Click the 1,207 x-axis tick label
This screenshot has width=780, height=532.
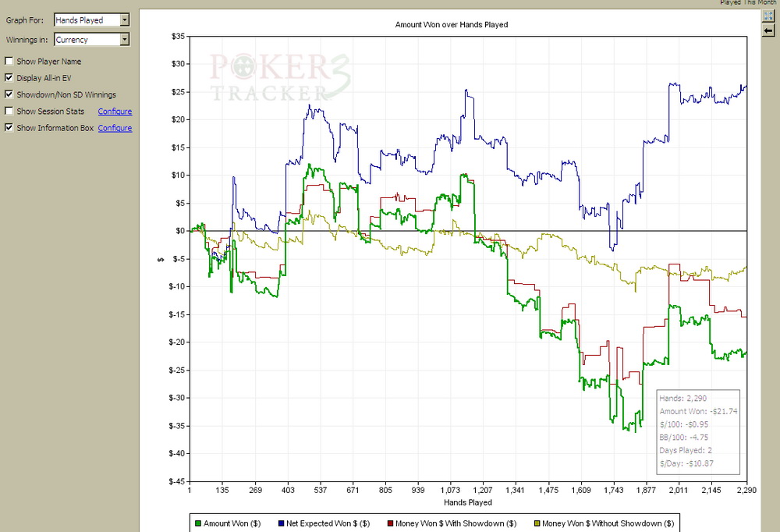pyautogui.click(x=483, y=490)
